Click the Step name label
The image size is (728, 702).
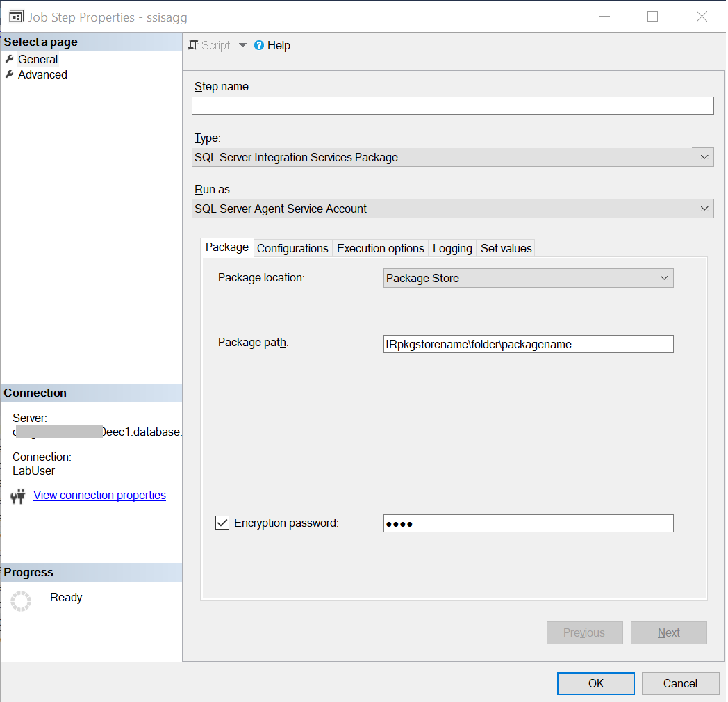[x=223, y=86]
